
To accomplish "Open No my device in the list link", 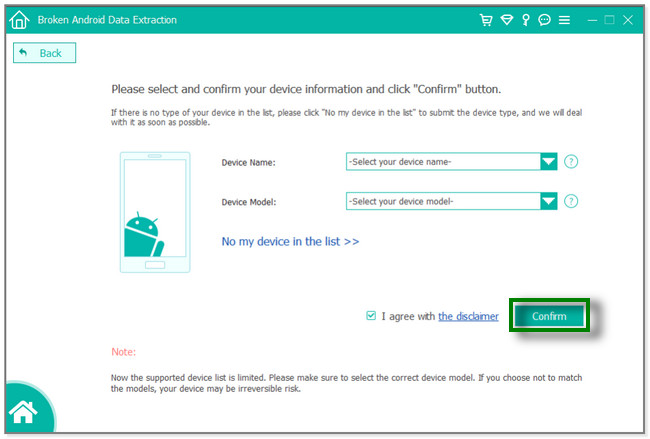I will click(290, 241).
